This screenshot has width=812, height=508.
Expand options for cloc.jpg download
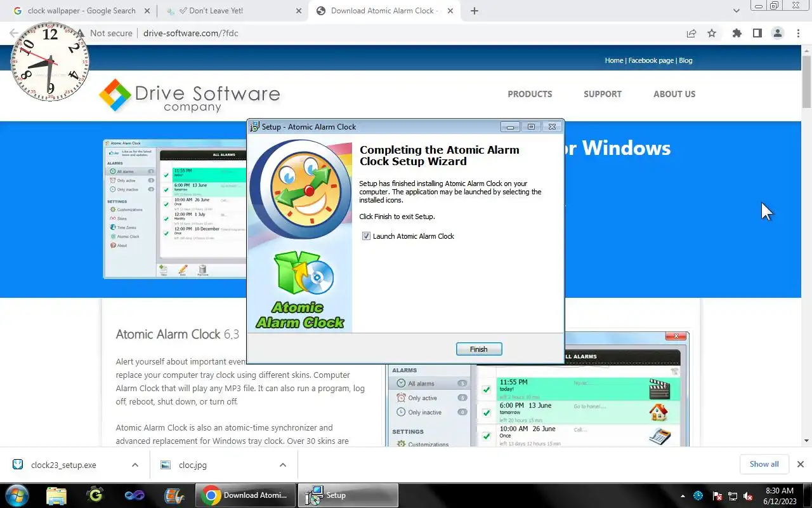point(283,465)
